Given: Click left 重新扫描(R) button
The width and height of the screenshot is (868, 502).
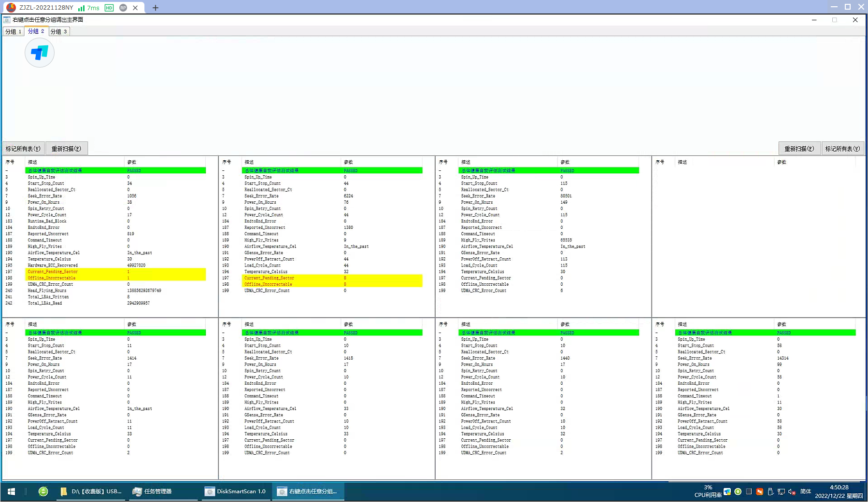Looking at the screenshot, I should tap(67, 149).
